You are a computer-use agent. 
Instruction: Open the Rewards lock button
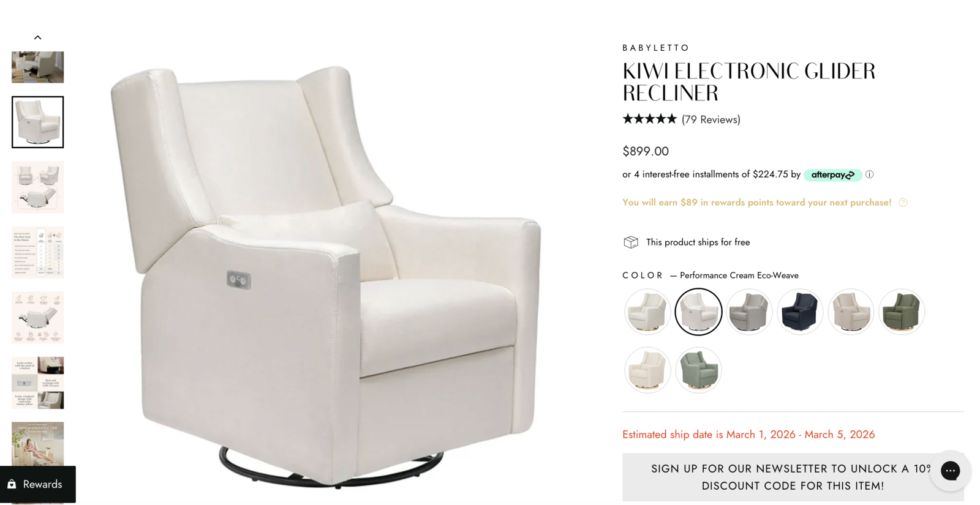38,484
